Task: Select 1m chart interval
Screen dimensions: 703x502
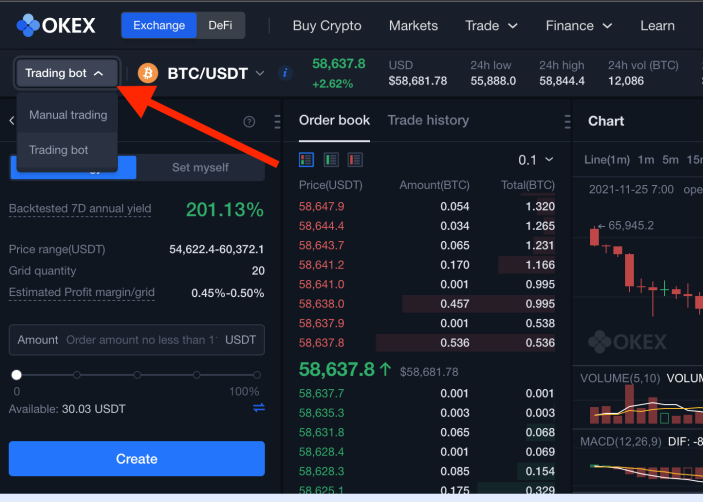Action: pos(646,160)
